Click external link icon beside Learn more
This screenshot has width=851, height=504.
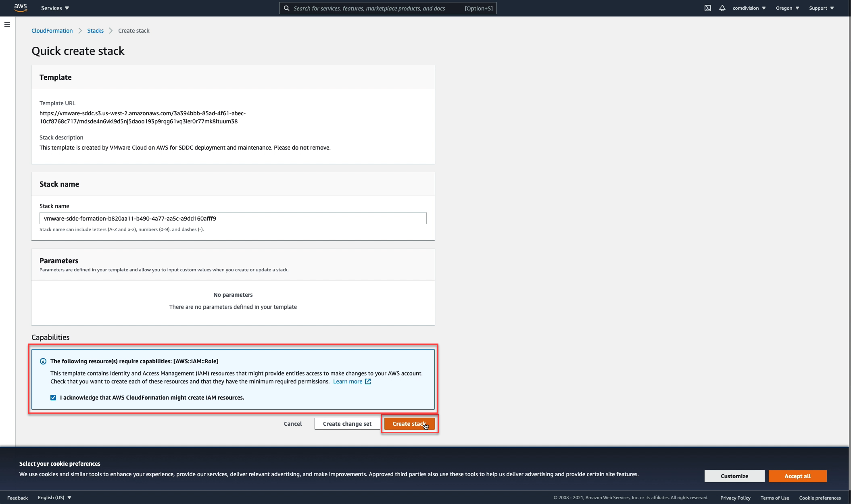(x=368, y=381)
